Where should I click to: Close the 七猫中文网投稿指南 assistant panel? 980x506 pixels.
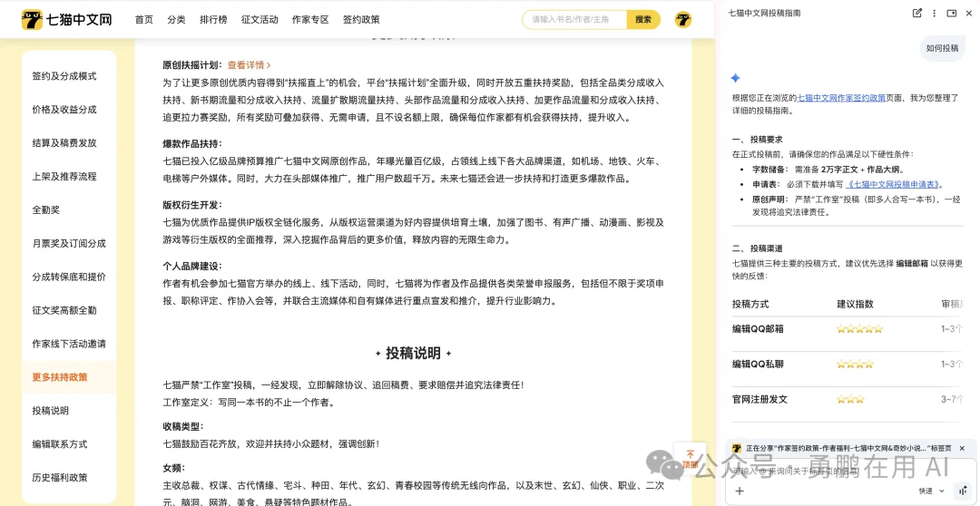(x=969, y=13)
